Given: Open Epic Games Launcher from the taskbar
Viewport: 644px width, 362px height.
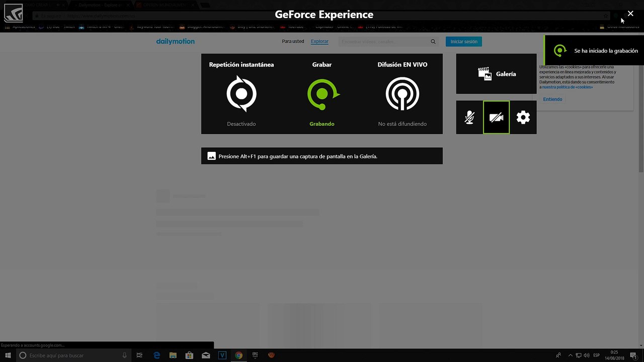Looking at the screenshot, I should tap(255, 355).
